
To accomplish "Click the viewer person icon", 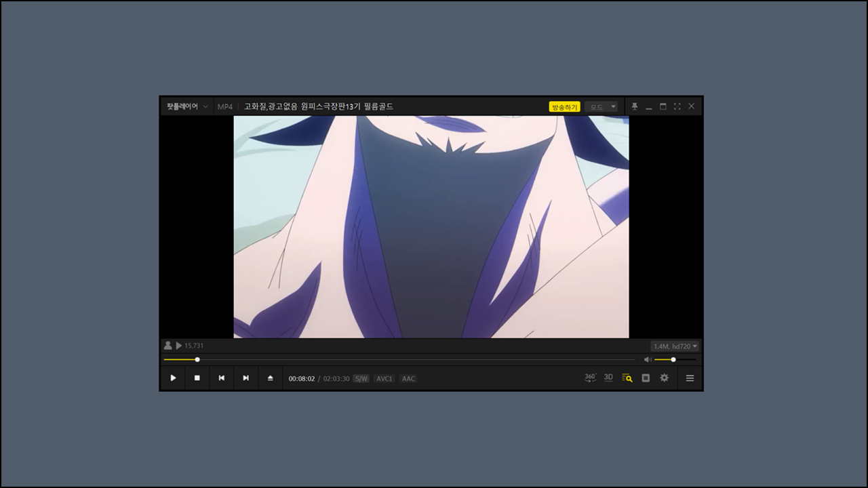I will tap(168, 346).
